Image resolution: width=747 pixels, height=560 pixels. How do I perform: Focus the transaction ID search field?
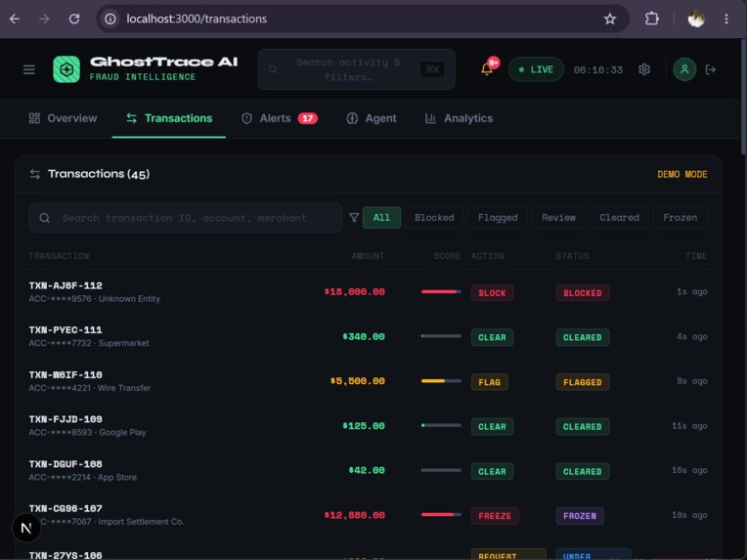pyautogui.click(x=185, y=218)
